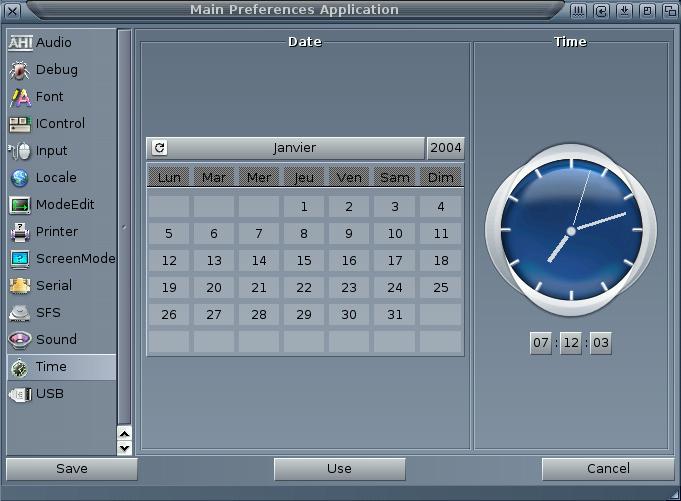Click the minutes field showing 12
The width and height of the screenshot is (681, 501).
(571, 343)
